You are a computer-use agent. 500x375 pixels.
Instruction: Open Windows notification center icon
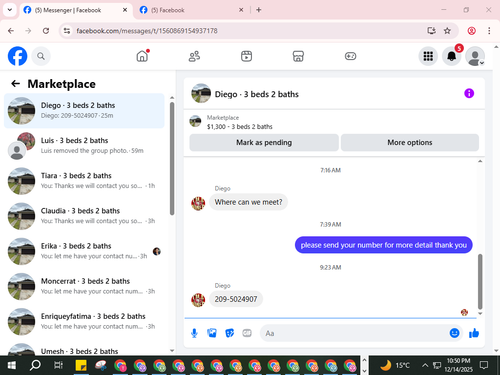coord(484,365)
